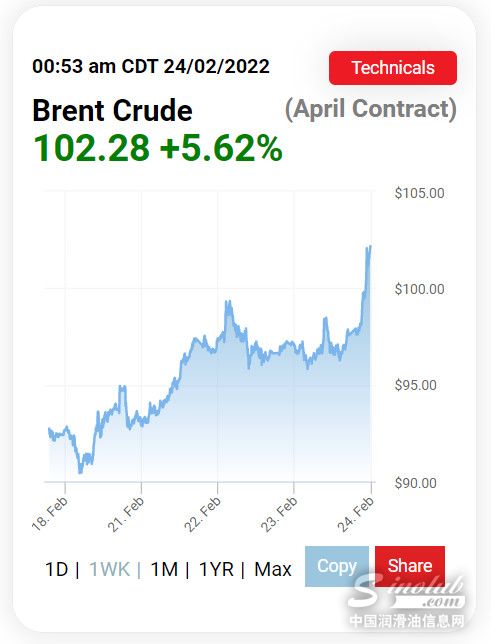Show the Max time range
The width and height of the screenshot is (491, 644).
pyautogui.click(x=273, y=569)
